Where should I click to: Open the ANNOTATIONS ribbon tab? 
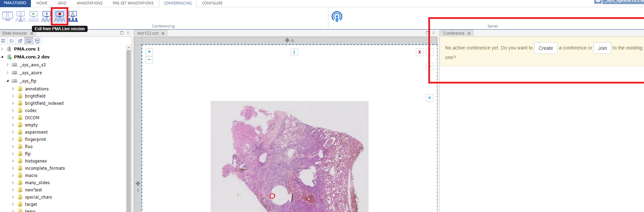click(x=89, y=3)
